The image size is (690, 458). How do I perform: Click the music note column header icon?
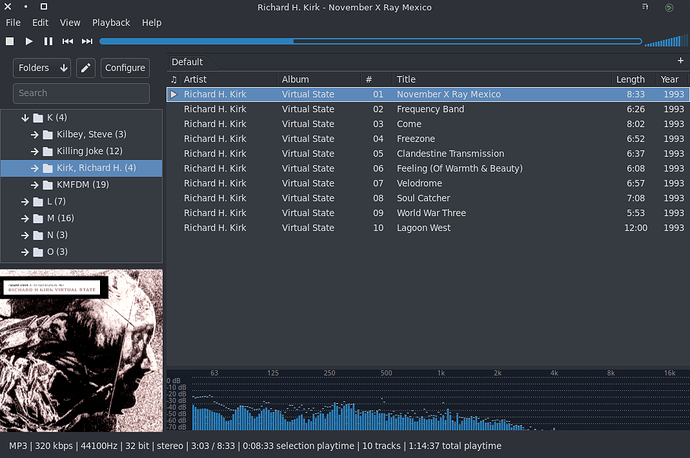(174, 79)
